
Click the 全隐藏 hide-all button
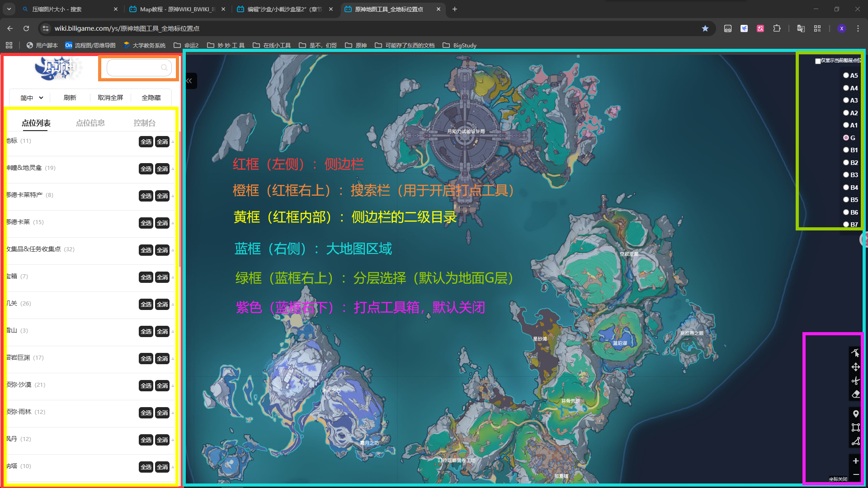pos(151,98)
